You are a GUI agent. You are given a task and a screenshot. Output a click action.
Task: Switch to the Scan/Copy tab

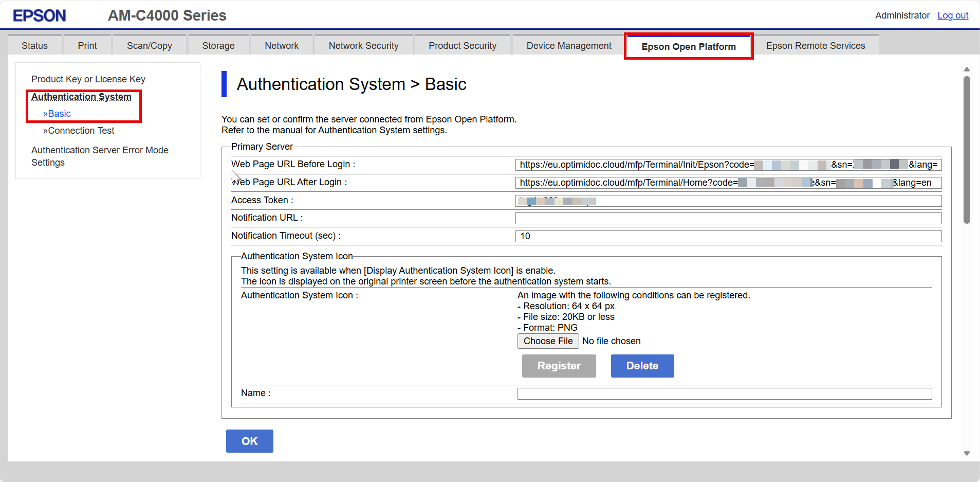click(149, 46)
